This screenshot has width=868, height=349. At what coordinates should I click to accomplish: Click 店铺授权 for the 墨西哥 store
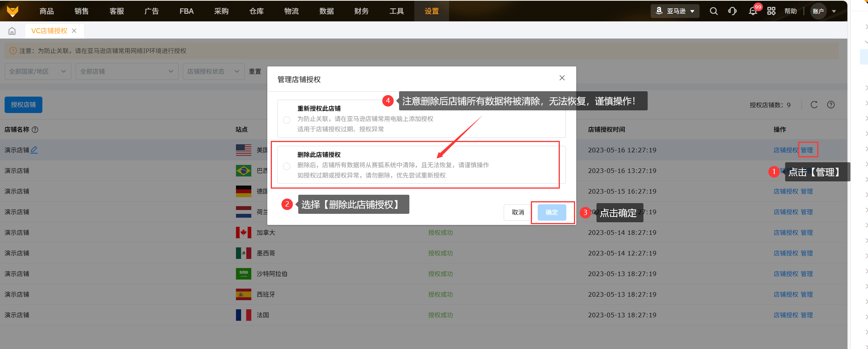tap(786, 253)
